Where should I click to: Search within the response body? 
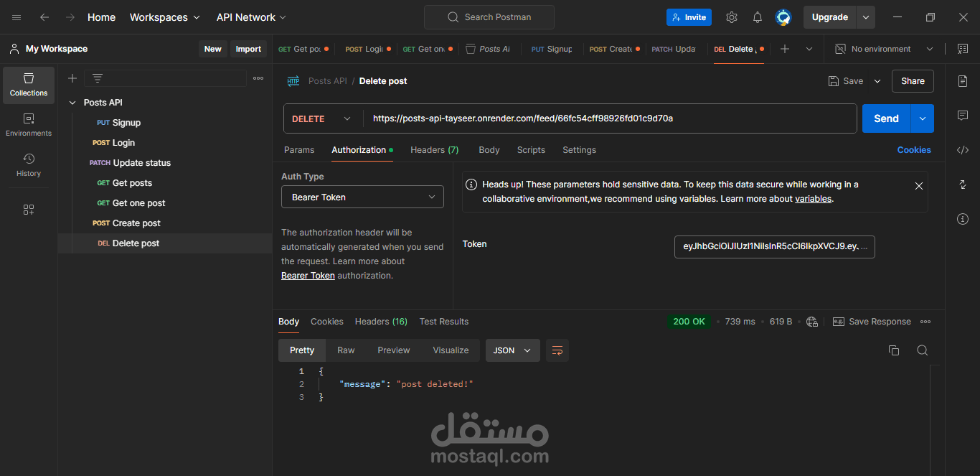[923, 350]
